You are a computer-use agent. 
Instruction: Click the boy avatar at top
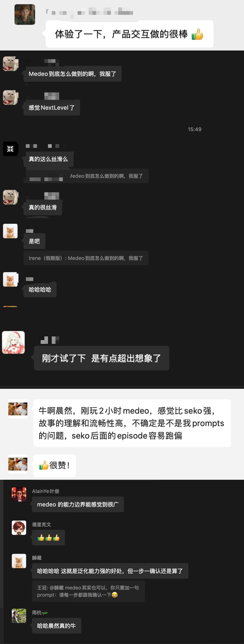[24, 15]
